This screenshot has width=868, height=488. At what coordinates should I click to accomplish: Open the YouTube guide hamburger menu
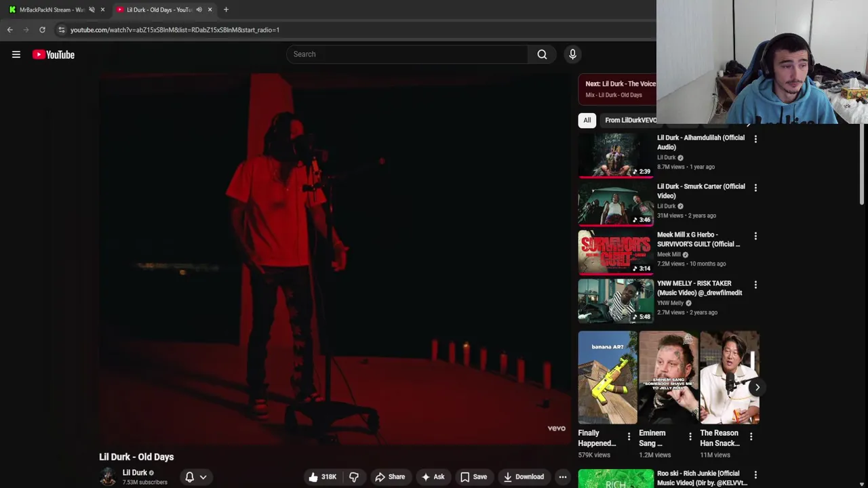coord(16,54)
